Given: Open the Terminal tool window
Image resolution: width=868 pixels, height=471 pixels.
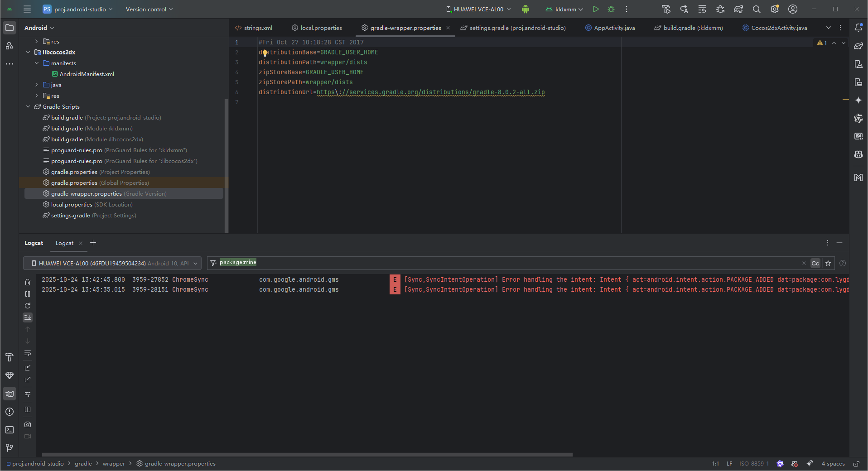Looking at the screenshot, I should pos(10,430).
